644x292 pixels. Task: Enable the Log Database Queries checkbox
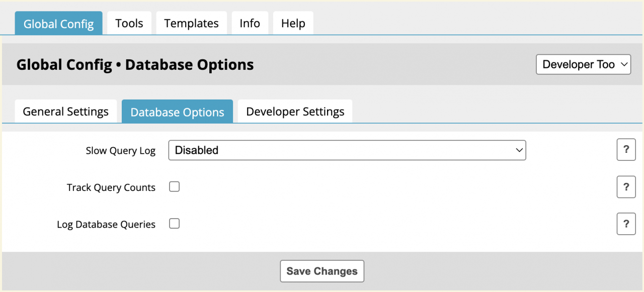[174, 224]
